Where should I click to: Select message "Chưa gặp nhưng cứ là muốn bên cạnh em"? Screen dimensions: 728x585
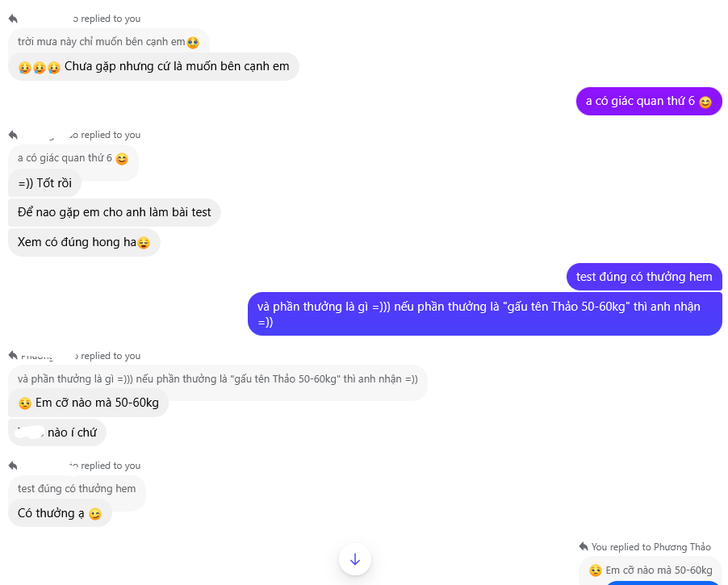pyautogui.click(x=153, y=66)
